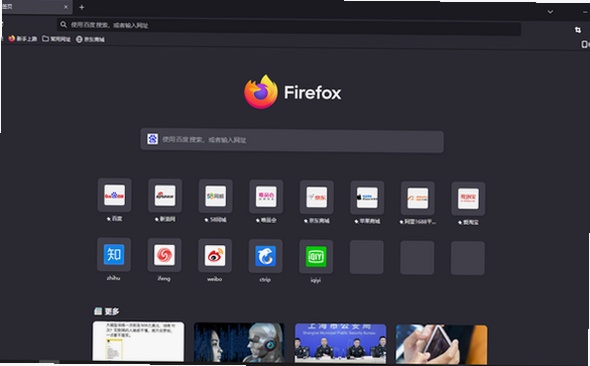The height and width of the screenshot is (366, 590).
Task: Open the story card with hand holding phone
Action: pos(441,345)
